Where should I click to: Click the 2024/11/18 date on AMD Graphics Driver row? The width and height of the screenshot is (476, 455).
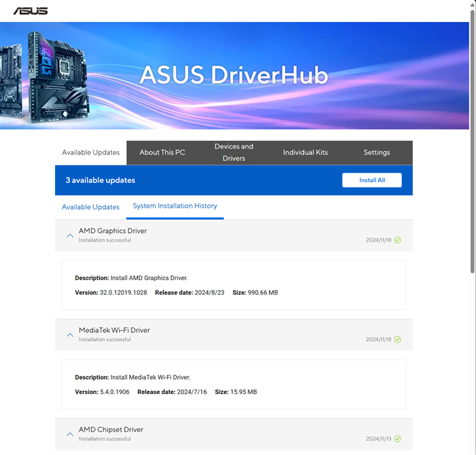pos(378,240)
